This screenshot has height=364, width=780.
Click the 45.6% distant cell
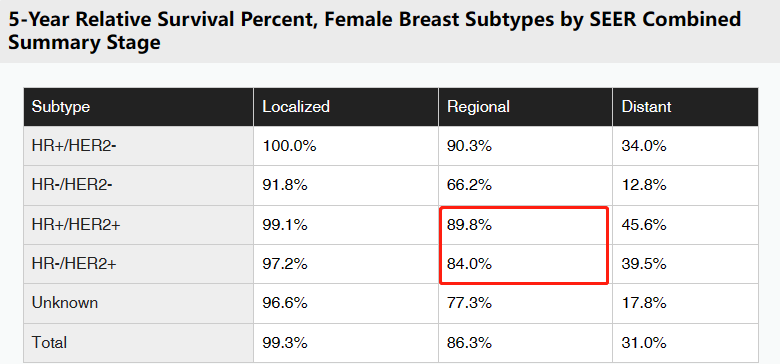(x=685, y=225)
